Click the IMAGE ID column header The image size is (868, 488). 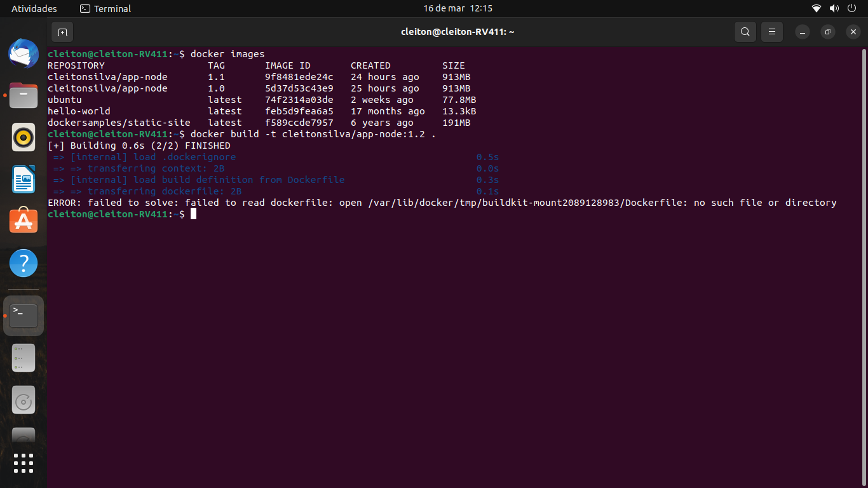pos(288,65)
